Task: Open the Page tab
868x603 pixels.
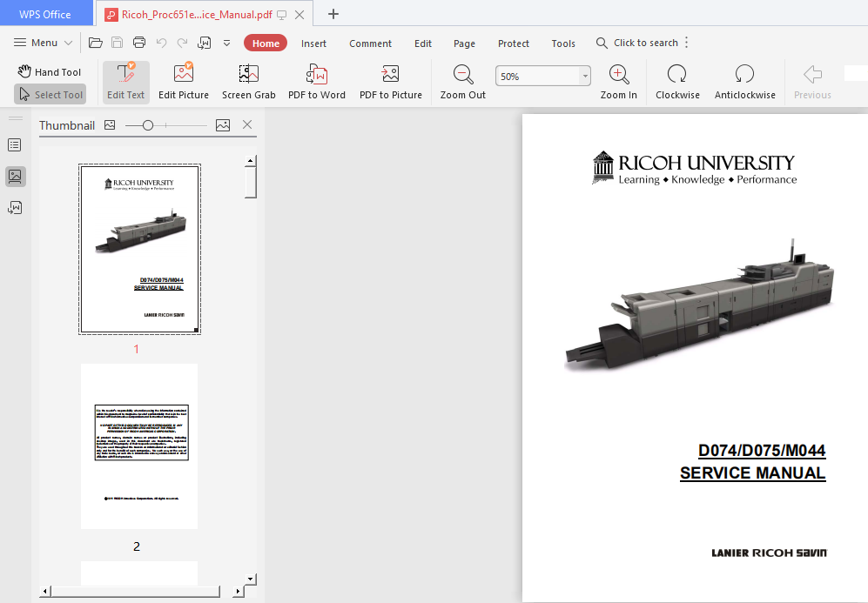Action: 464,44
